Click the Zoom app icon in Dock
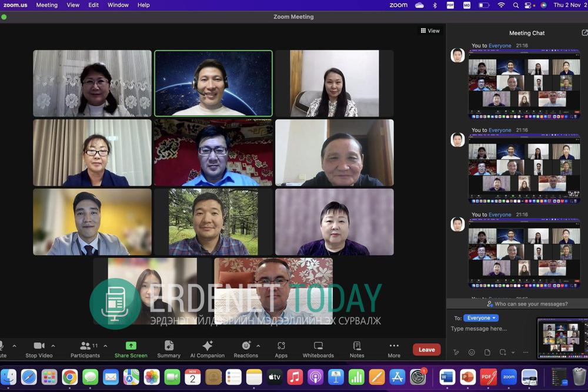 click(509, 377)
